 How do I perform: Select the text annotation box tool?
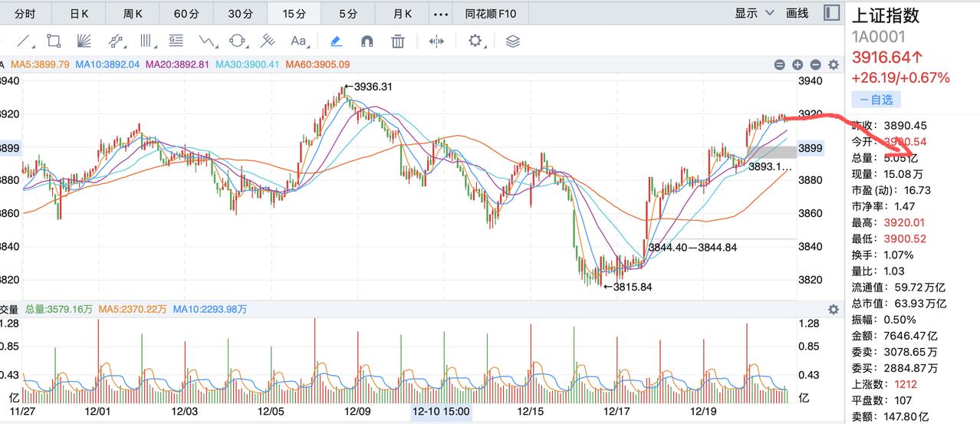point(176,41)
